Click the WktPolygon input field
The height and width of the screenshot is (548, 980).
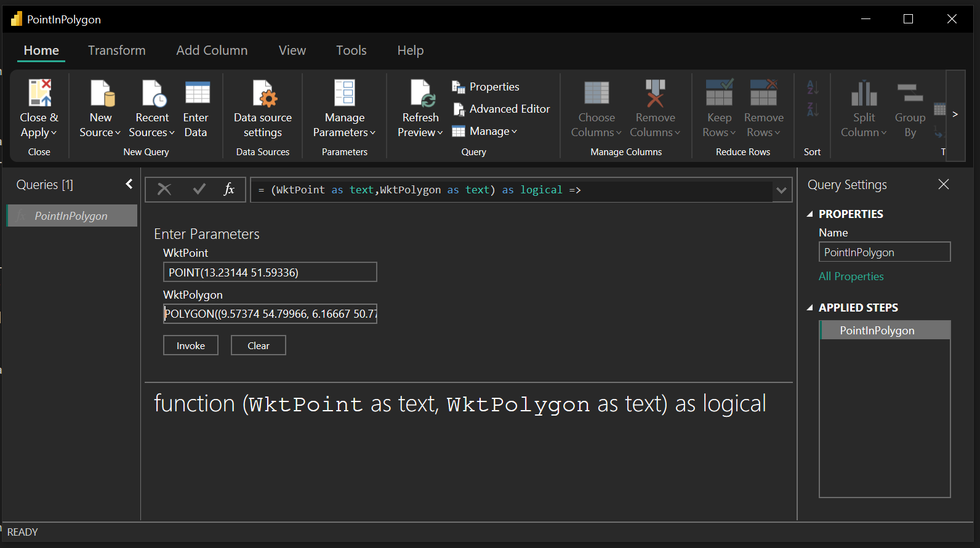270,314
